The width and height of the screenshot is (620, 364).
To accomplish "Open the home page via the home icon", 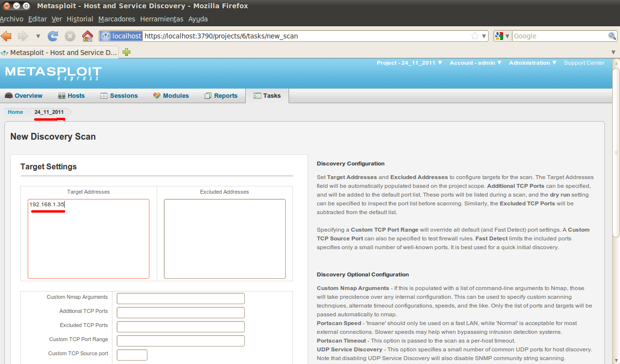I will coord(87,36).
